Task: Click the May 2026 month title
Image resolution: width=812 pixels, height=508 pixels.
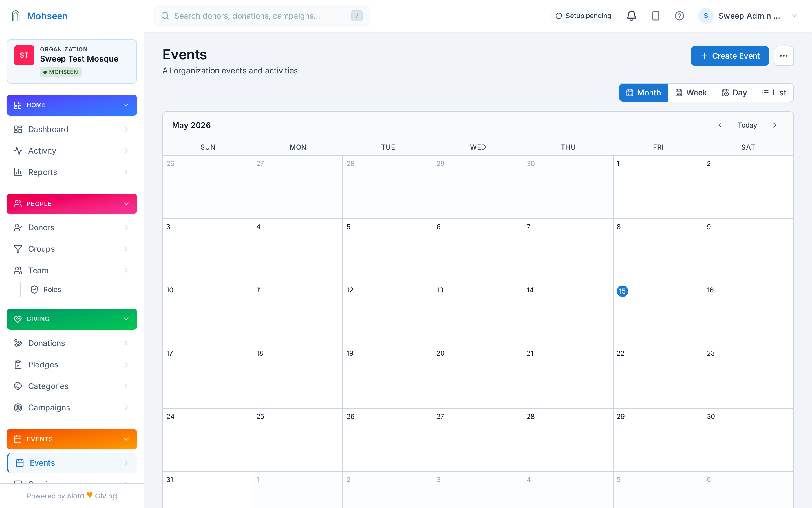Action: [191, 125]
